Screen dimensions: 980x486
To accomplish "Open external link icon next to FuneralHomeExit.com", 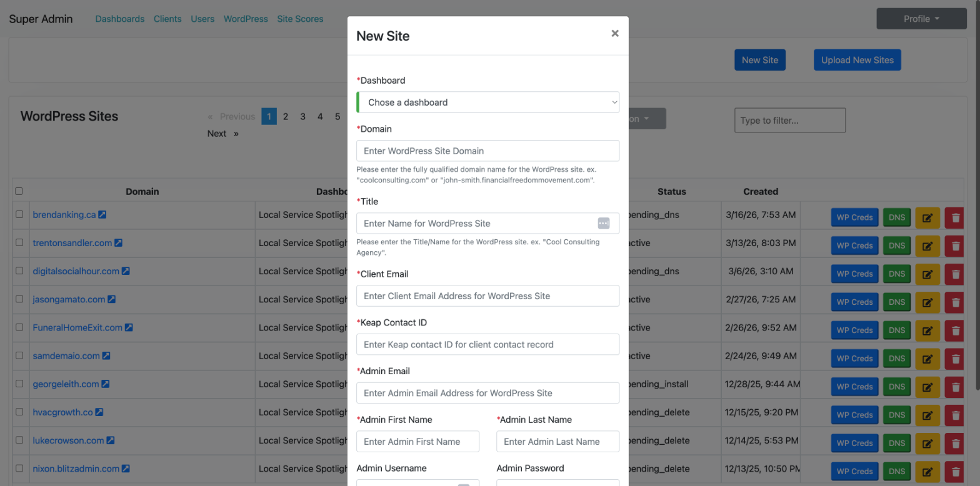I will (x=129, y=327).
